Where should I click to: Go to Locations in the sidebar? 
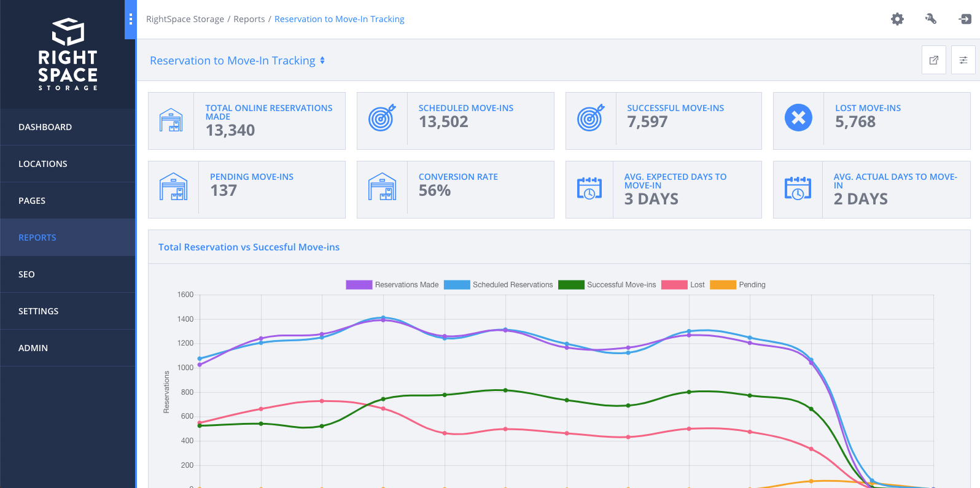point(68,164)
